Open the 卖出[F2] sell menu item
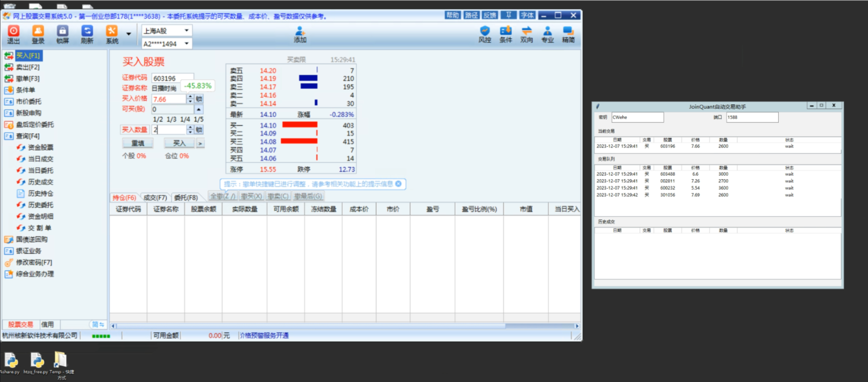 (28, 67)
